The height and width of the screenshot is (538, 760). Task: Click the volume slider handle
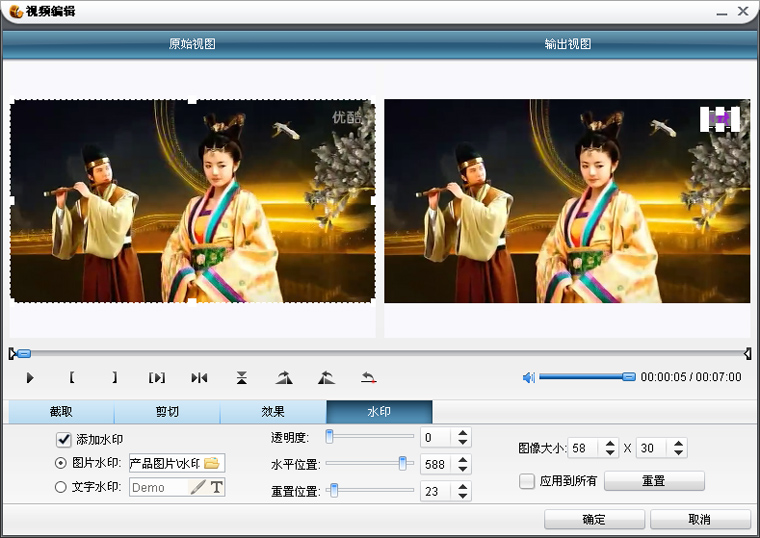pyautogui.click(x=629, y=377)
